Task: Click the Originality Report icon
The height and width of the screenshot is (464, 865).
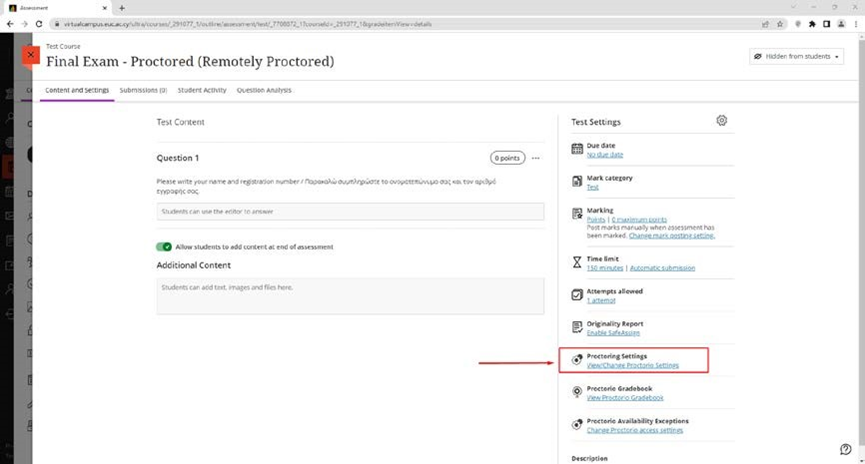Action: click(577, 327)
